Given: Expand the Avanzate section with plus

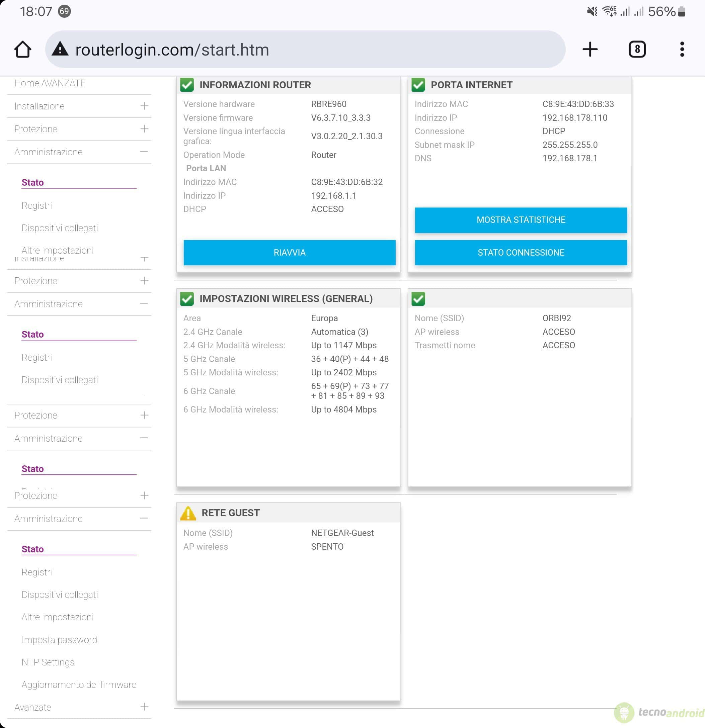Looking at the screenshot, I should click(144, 707).
